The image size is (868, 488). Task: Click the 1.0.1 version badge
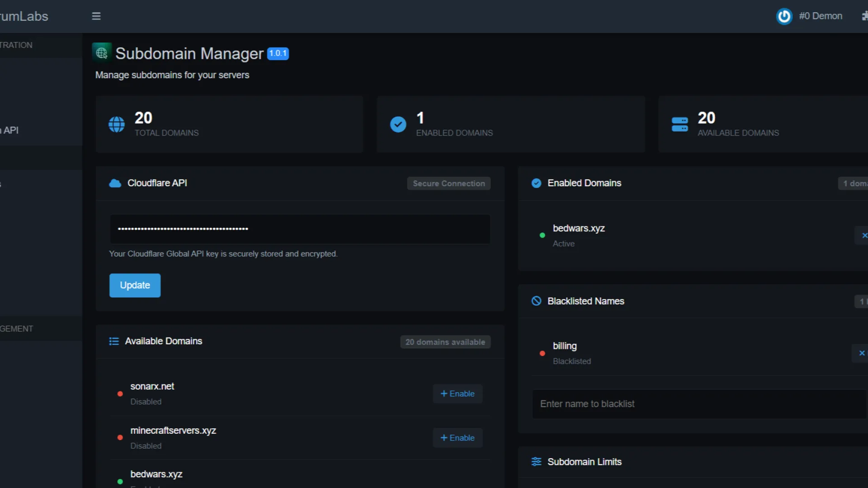coord(278,53)
